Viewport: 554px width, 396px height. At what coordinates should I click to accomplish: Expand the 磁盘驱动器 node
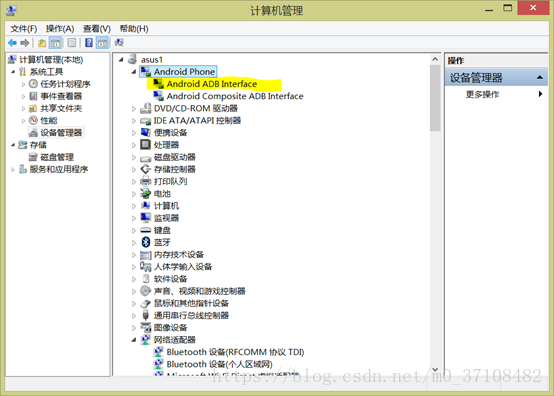click(134, 158)
